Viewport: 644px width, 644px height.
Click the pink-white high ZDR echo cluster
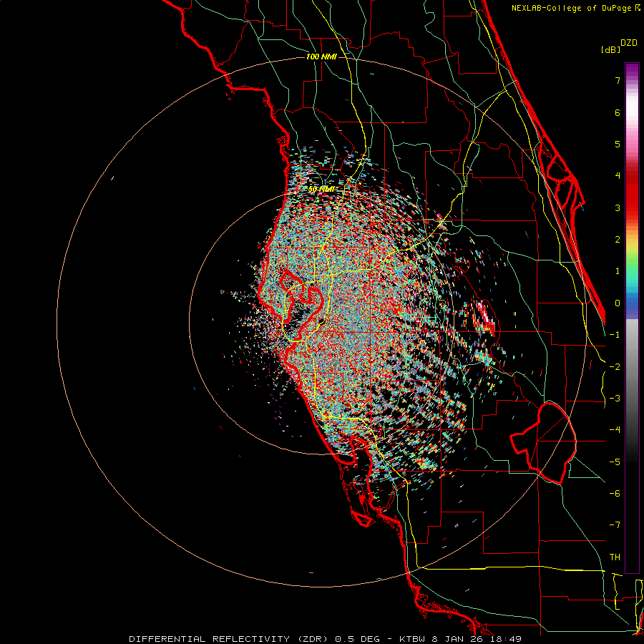pos(484,317)
